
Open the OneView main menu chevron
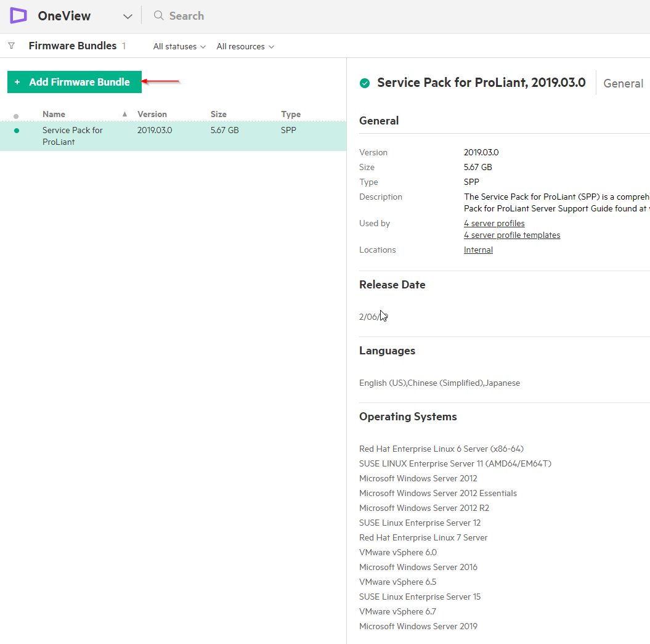(x=128, y=17)
